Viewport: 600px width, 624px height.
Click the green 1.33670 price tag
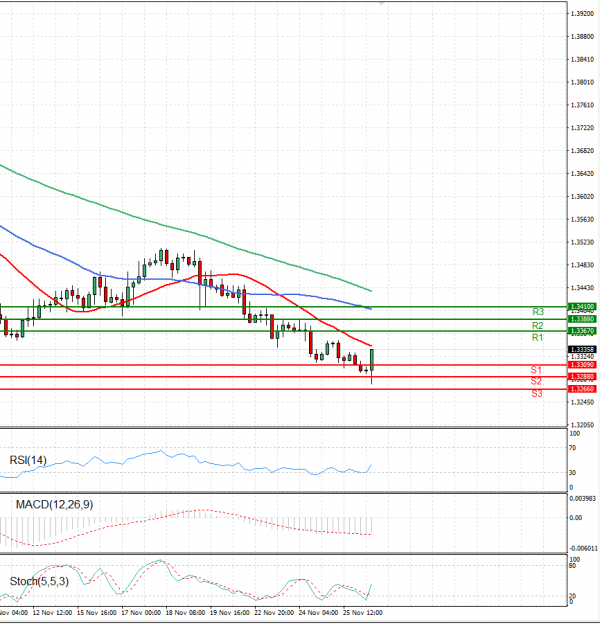pyautogui.click(x=582, y=331)
